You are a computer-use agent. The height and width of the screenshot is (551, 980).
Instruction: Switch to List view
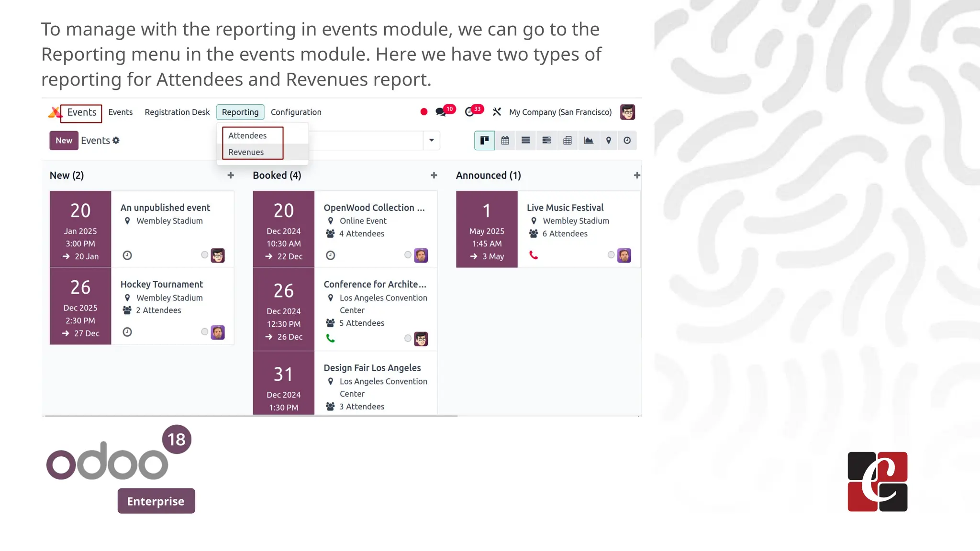point(525,141)
